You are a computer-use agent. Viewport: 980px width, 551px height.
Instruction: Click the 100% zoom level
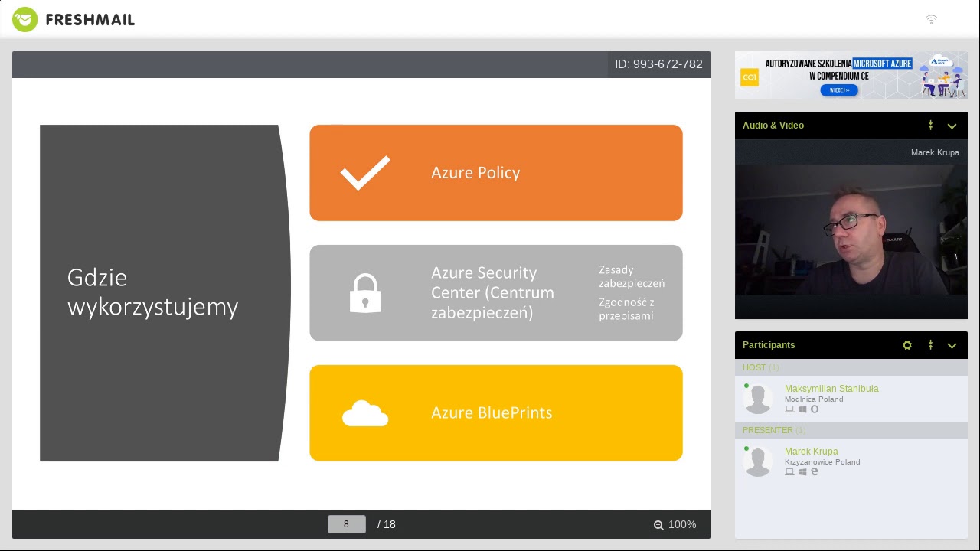682,524
